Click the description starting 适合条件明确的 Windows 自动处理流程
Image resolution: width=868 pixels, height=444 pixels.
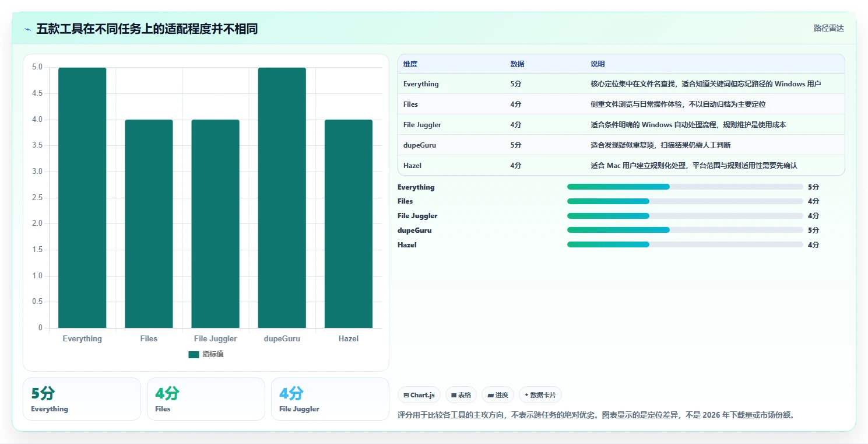point(688,125)
